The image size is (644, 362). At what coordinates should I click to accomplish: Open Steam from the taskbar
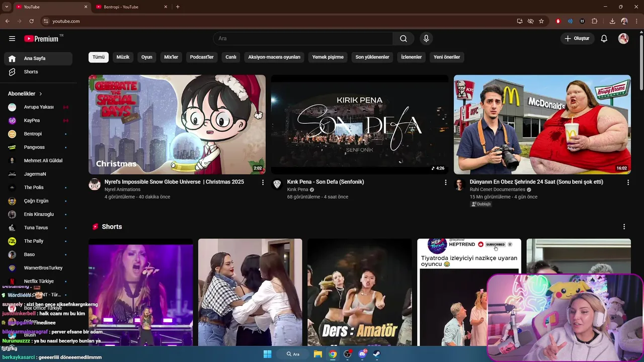tap(377, 354)
